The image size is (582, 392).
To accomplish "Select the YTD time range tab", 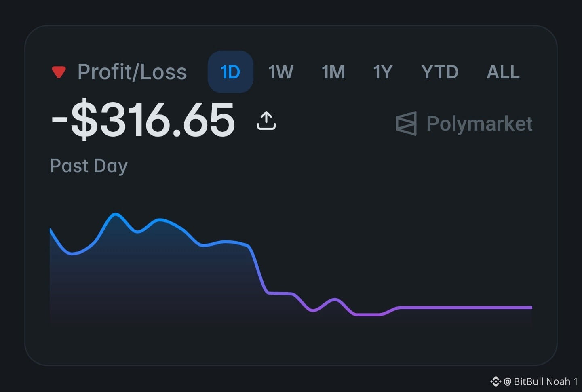I will 440,72.
